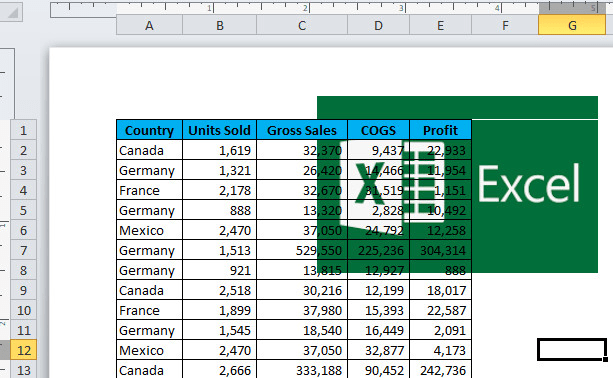Click the active cell G12 box

click(572, 350)
